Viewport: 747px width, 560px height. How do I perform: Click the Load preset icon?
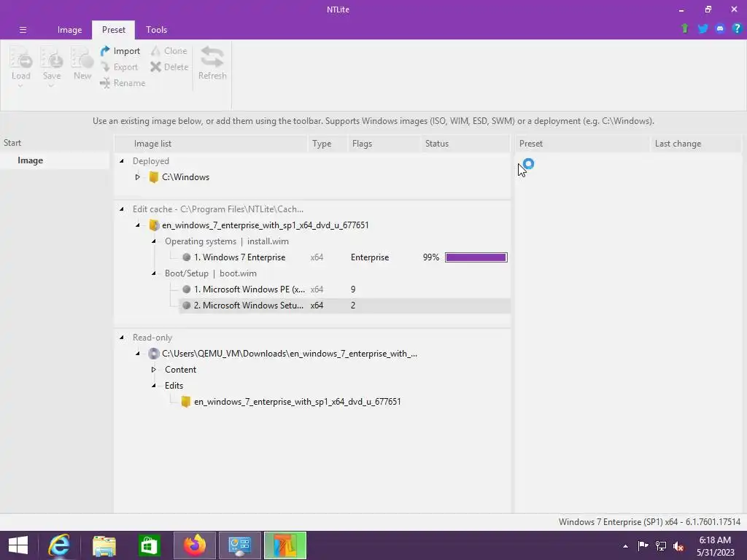21,59
